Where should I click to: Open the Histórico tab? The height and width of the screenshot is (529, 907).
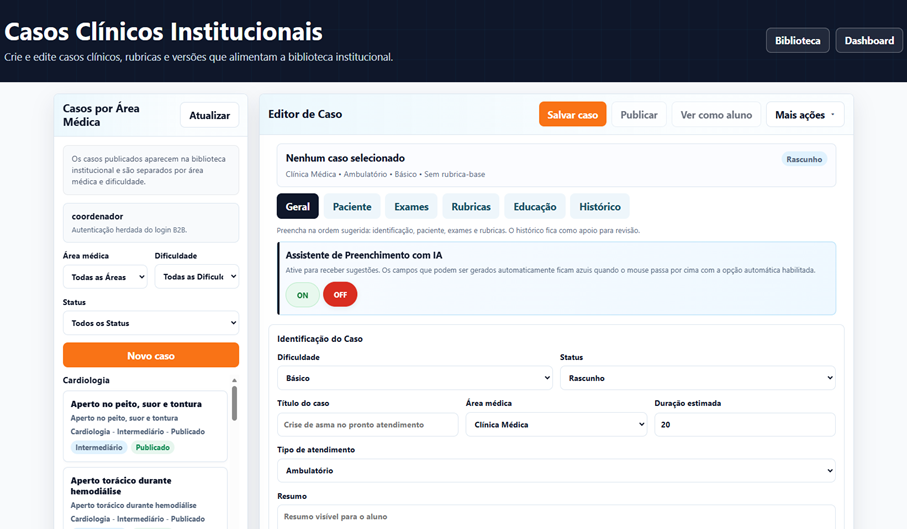click(600, 206)
